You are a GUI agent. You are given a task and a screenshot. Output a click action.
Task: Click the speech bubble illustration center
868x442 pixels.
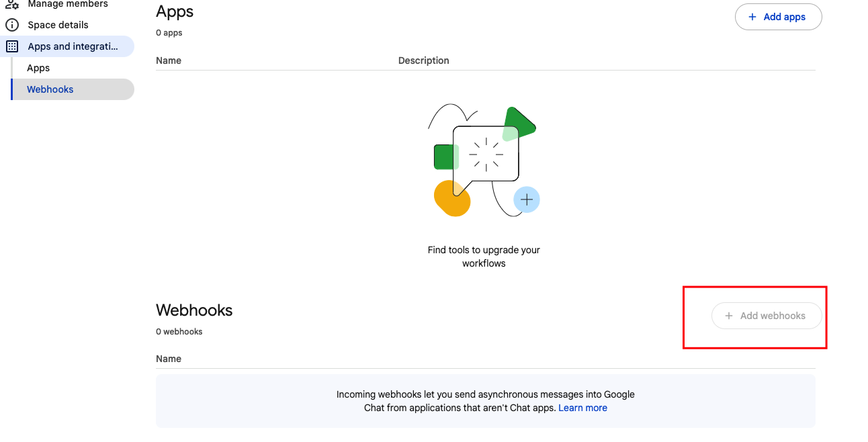tap(486, 154)
